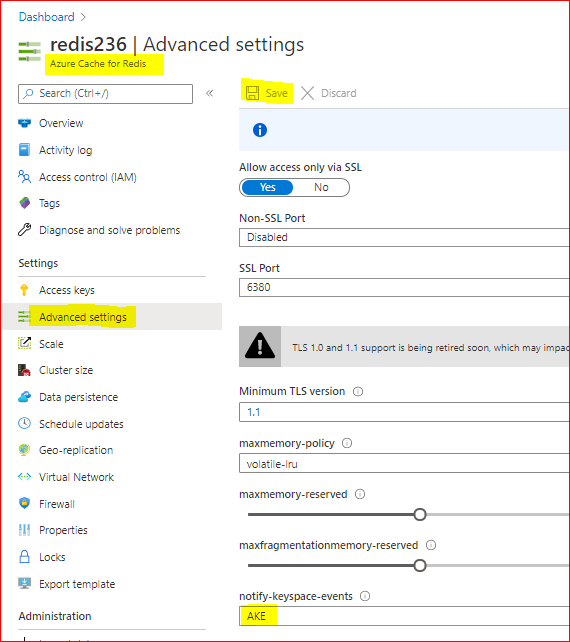Click the Schedule updates clock icon
Screen dimensions: 570x642
coord(25,423)
